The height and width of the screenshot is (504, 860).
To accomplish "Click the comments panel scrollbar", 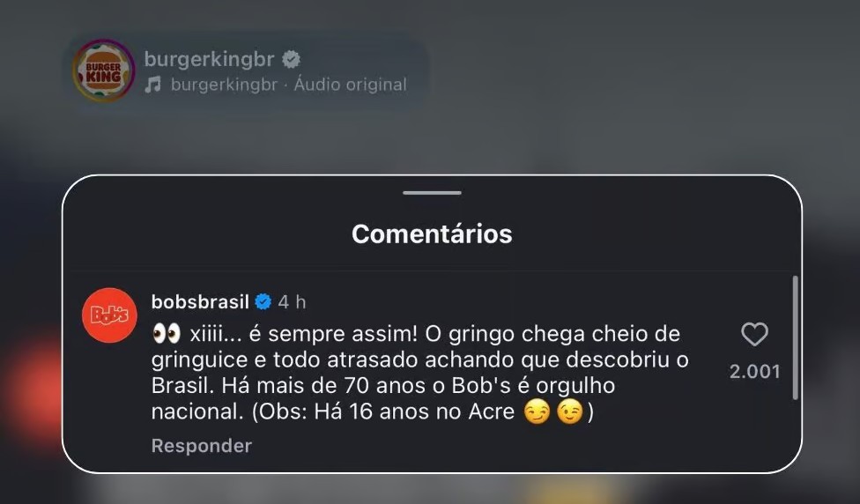I will coord(796,337).
